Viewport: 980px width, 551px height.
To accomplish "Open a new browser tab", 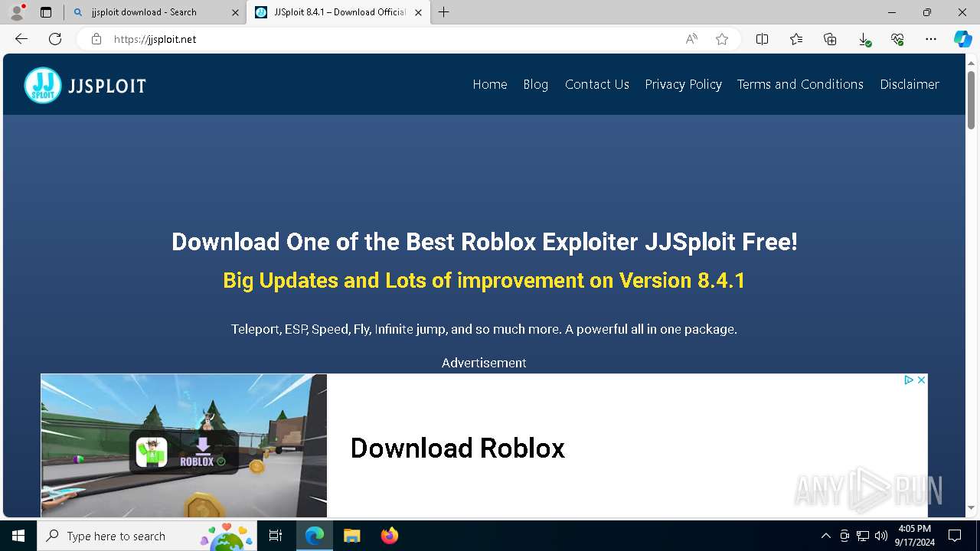I will coord(444,12).
